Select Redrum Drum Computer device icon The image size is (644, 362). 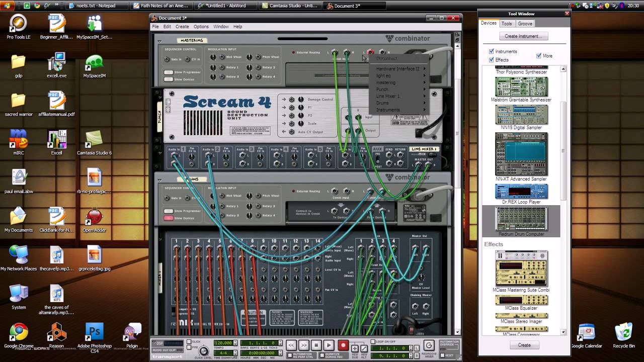[x=521, y=219]
